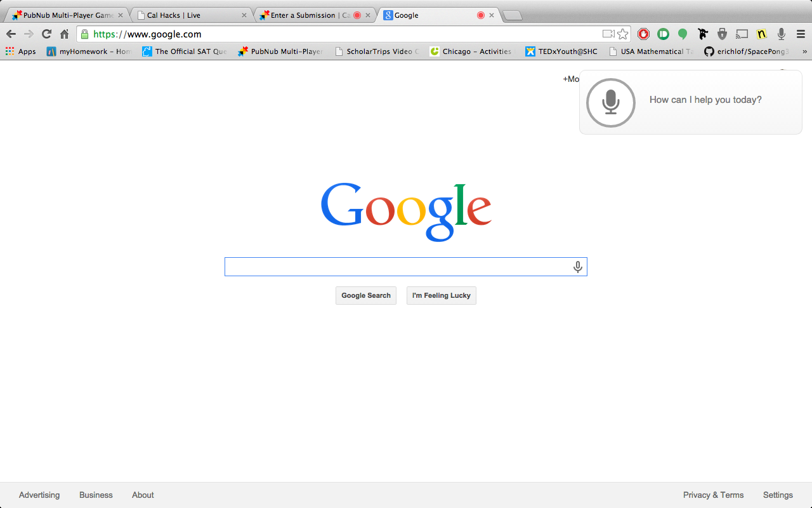Open The Official SAT Question bookmark
The width and height of the screenshot is (812, 508).
pyautogui.click(x=185, y=51)
